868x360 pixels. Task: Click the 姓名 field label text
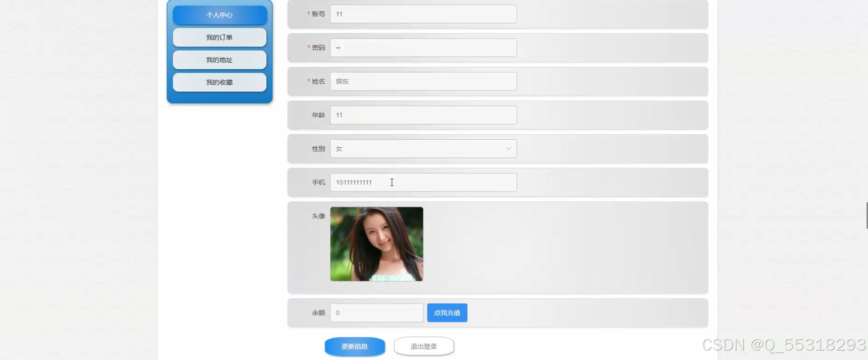pyautogui.click(x=319, y=81)
